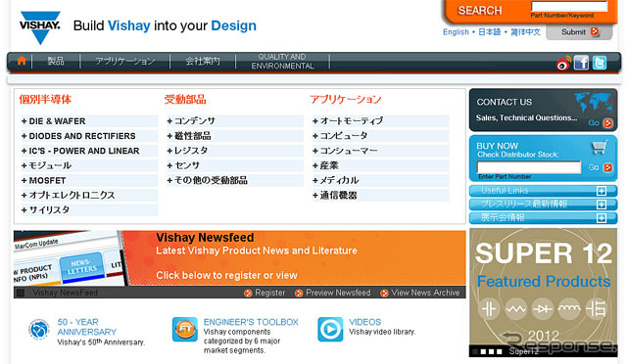Click the diode symbol in Super 12
Viewport: 627px width, 364px height.
pos(543,309)
